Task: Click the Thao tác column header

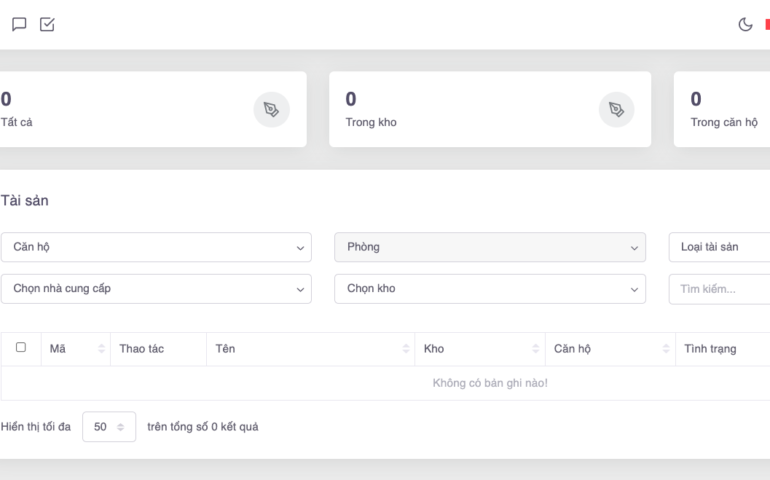Action: tap(142, 349)
